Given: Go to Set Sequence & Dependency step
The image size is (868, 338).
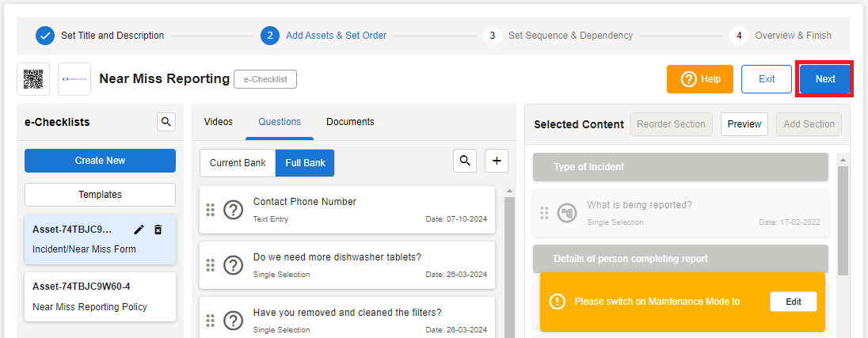Looking at the screenshot, I should 569,36.
